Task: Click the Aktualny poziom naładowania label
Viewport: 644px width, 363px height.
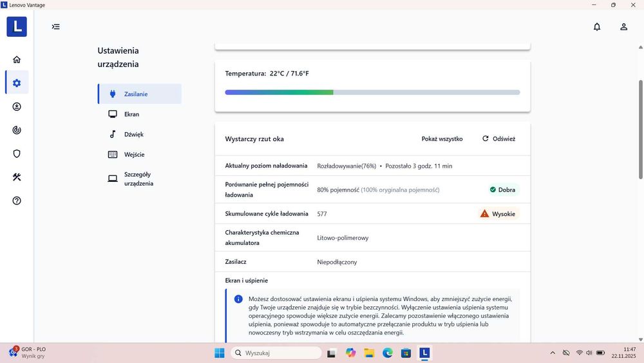Action: click(266, 166)
